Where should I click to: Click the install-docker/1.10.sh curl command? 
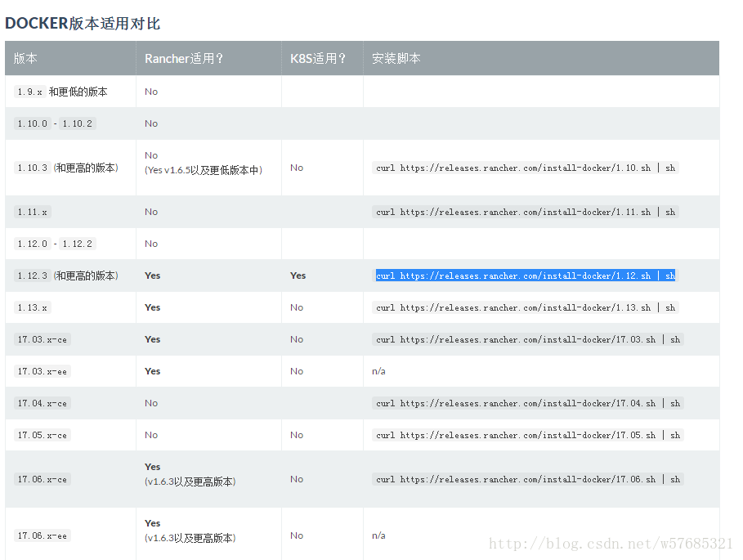coord(526,168)
